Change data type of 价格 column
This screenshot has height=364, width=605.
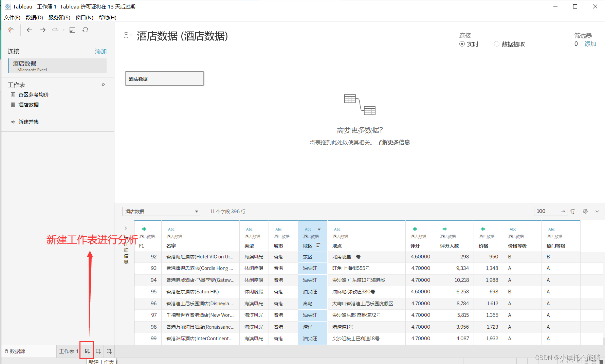[483, 229]
